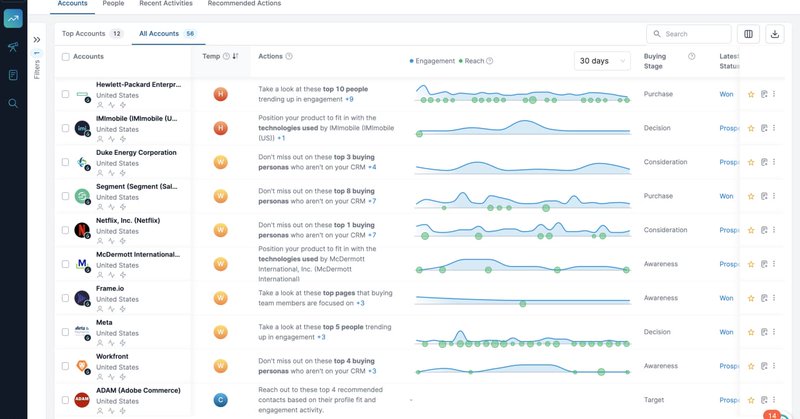Click the Meta engagement sparkline chart
800x419 pixels.
pos(522,338)
